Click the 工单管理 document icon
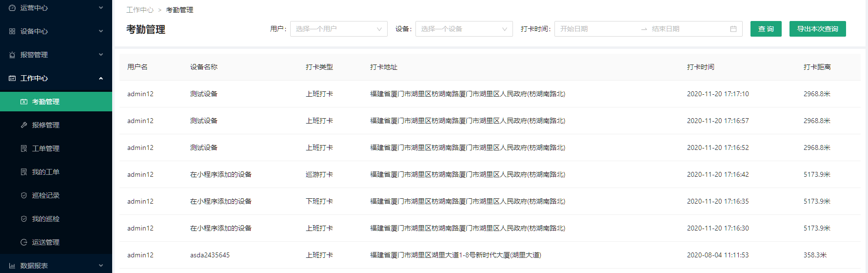This screenshot has height=273, width=868. (24, 148)
